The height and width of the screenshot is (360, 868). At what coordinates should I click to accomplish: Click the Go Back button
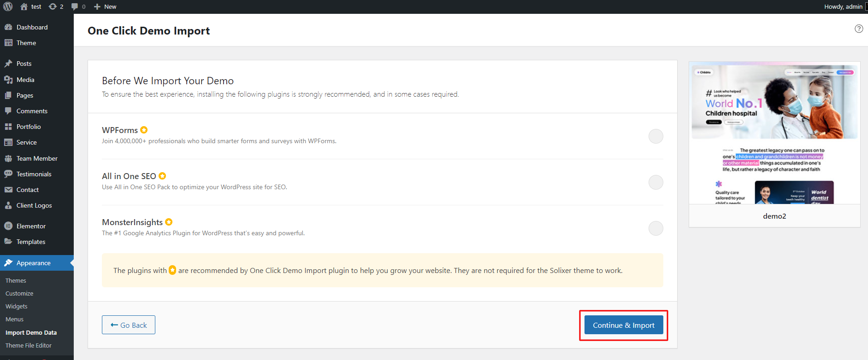pos(129,325)
